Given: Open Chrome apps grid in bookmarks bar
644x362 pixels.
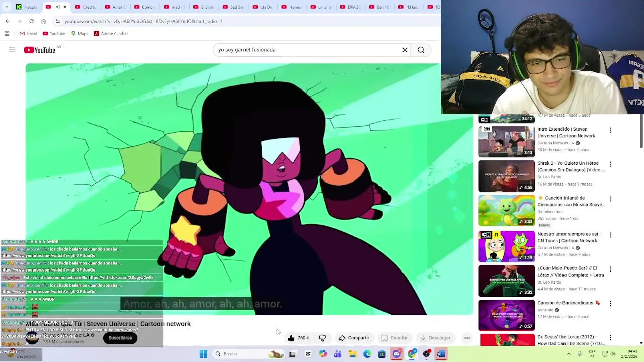Looking at the screenshot, I should tap(7, 33).
